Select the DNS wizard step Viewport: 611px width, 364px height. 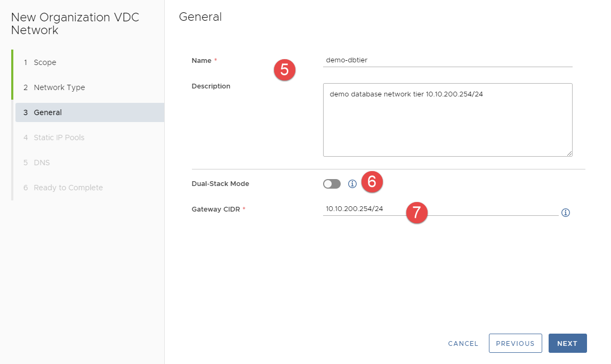[42, 163]
